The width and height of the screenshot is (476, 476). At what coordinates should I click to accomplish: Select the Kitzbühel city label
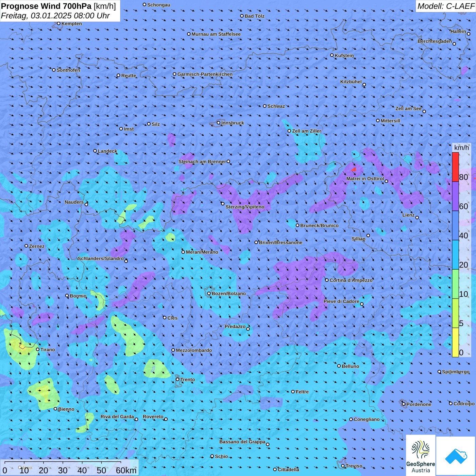(x=351, y=82)
